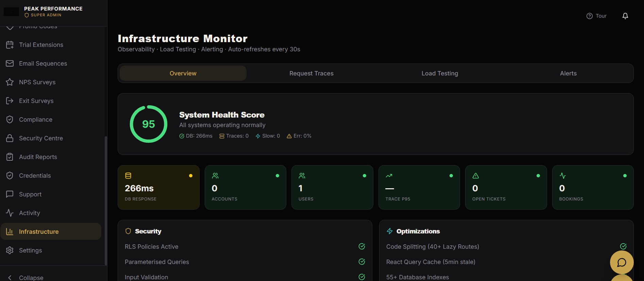The image size is (644, 281).
Task: Click 'Slow: 0' health stat
Action: (x=268, y=136)
